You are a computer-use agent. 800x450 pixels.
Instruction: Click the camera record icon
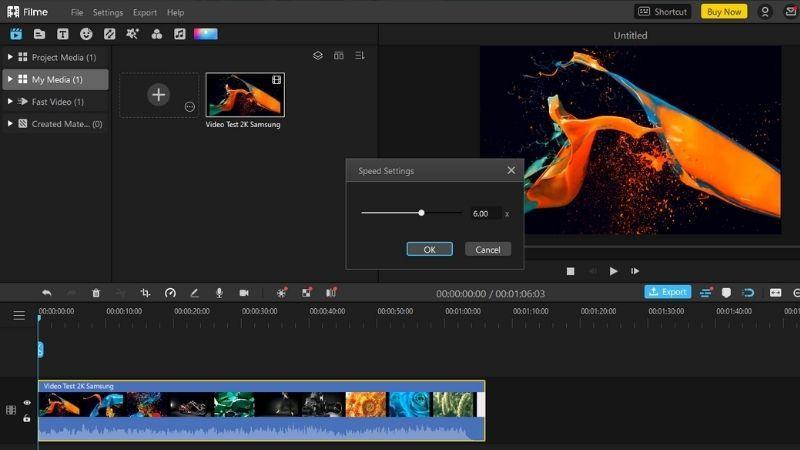(244, 293)
